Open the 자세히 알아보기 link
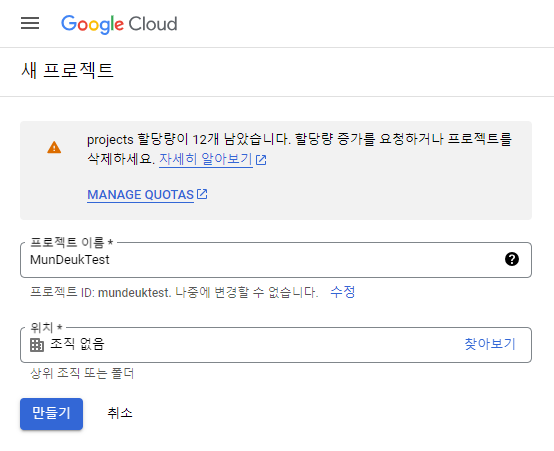The height and width of the screenshot is (451, 554). point(206,159)
